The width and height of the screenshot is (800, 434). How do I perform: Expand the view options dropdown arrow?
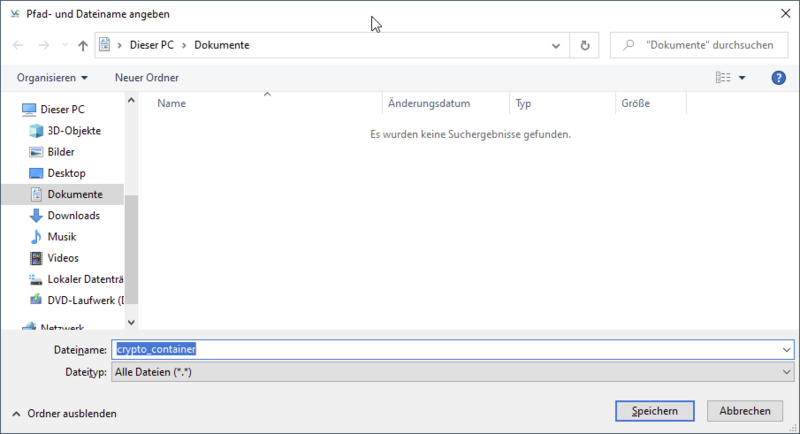742,78
